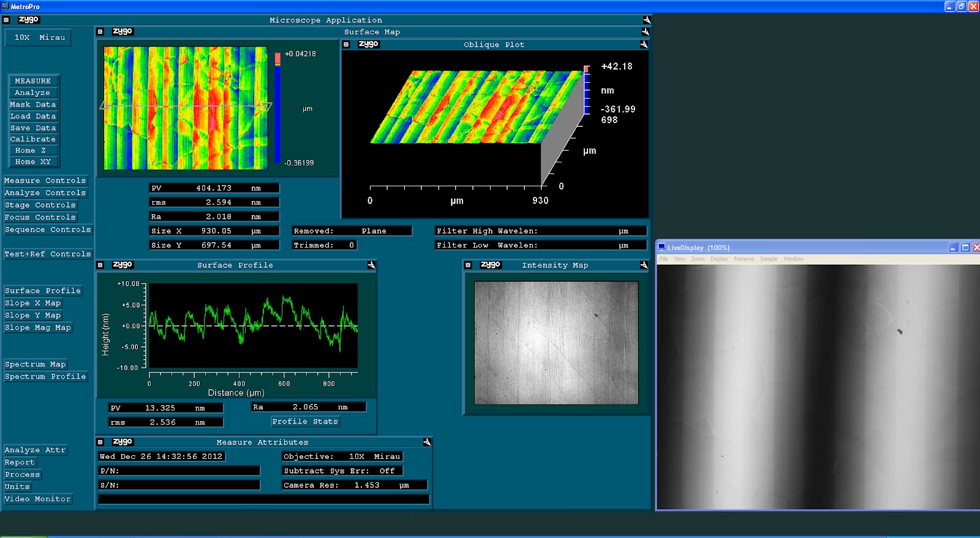The image size is (980, 538).
Task: Open Measure Controls
Action: [45, 181]
